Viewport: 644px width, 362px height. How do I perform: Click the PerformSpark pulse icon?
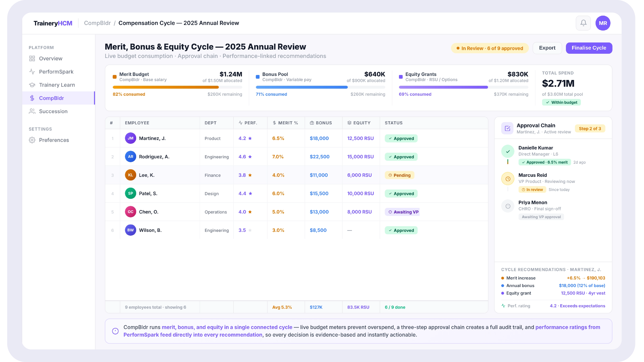coord(32,72)
